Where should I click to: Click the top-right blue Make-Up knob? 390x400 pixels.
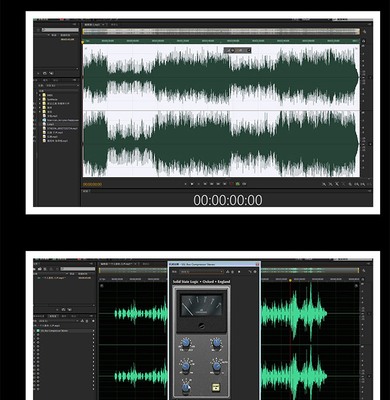(x=216, y=343)
